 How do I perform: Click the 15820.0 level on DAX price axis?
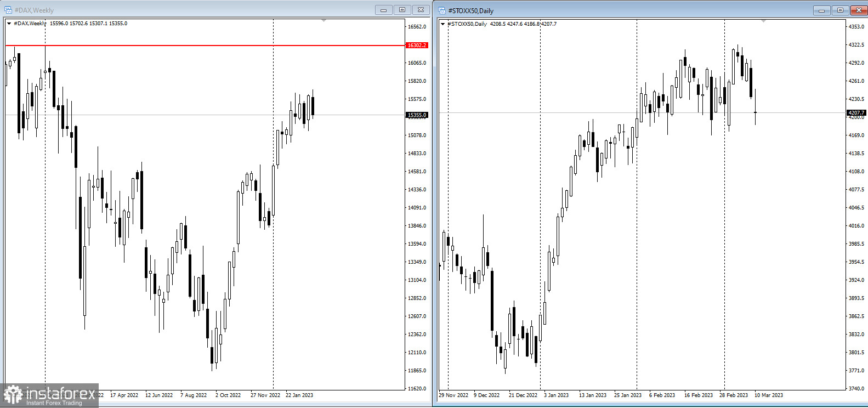(x=417, y=81)
